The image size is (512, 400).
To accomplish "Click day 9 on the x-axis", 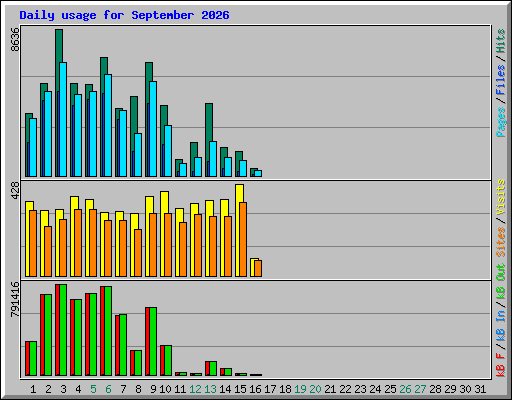I will click(x=153, y=389).
